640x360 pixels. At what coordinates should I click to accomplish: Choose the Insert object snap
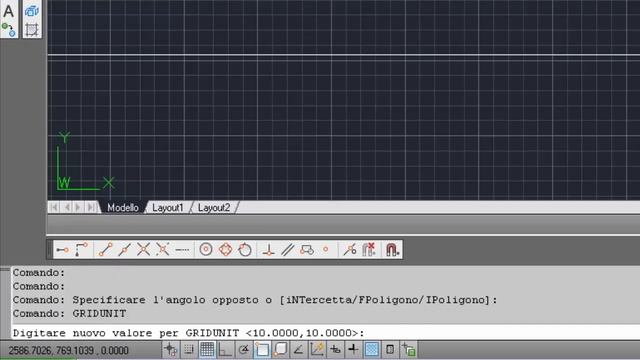pyautogui.click(x=307, y=249)
